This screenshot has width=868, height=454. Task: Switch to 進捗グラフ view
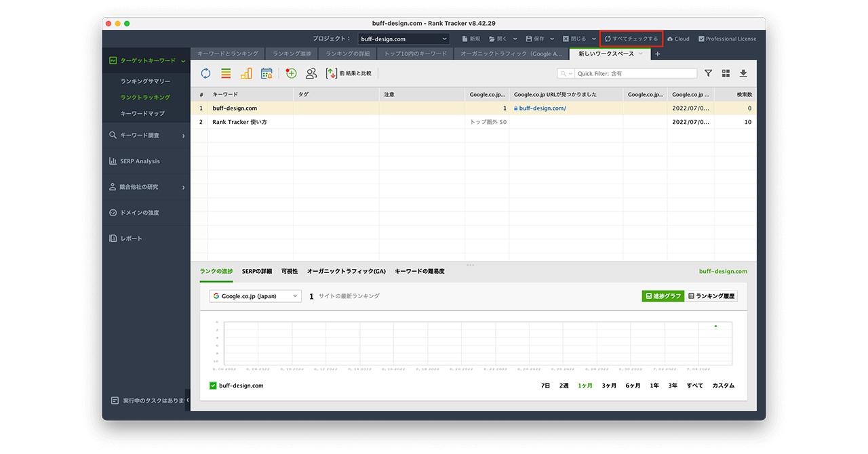(x=663, y=296)
